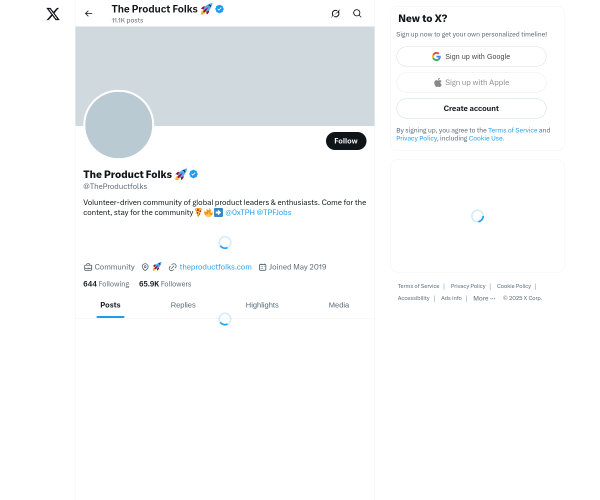Click the header banner image

(225, 76)
